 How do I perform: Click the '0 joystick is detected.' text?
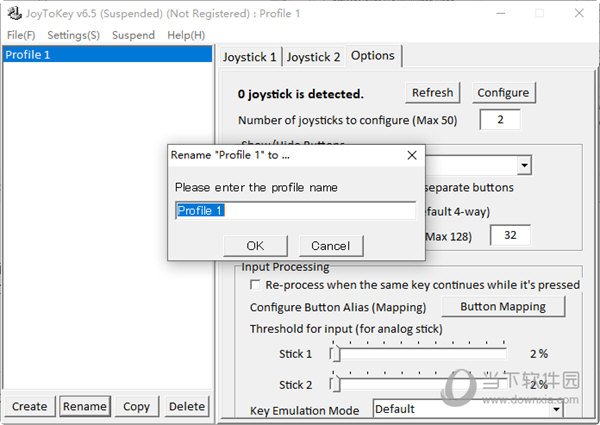coord(300,94)
